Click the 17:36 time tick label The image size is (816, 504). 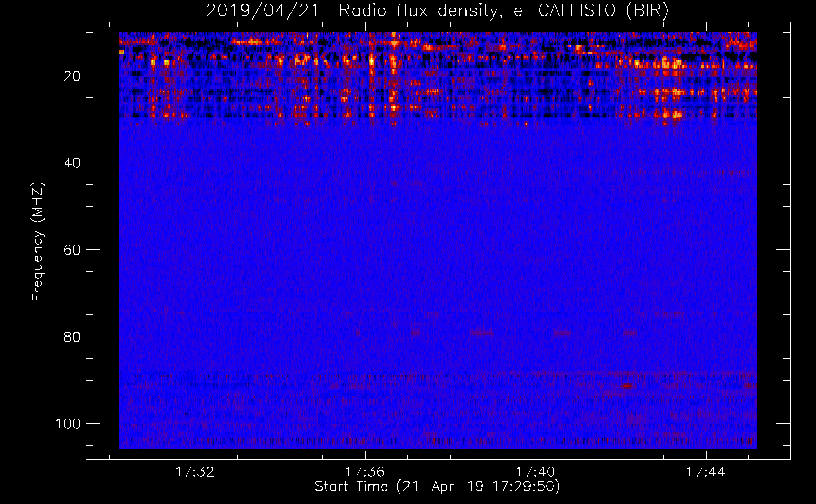[365, 472]
